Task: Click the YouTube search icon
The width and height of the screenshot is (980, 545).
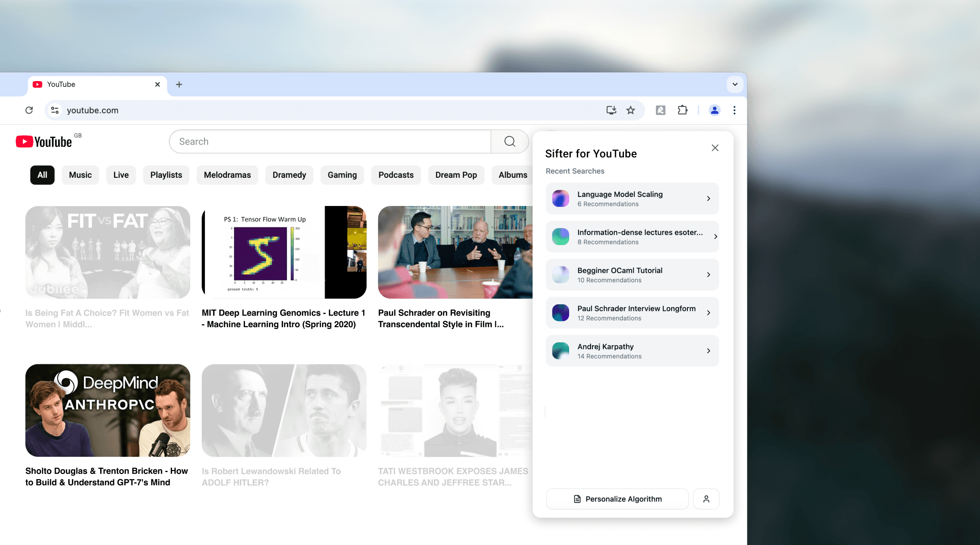Action: pyautogui.click(x=510, y=142)
